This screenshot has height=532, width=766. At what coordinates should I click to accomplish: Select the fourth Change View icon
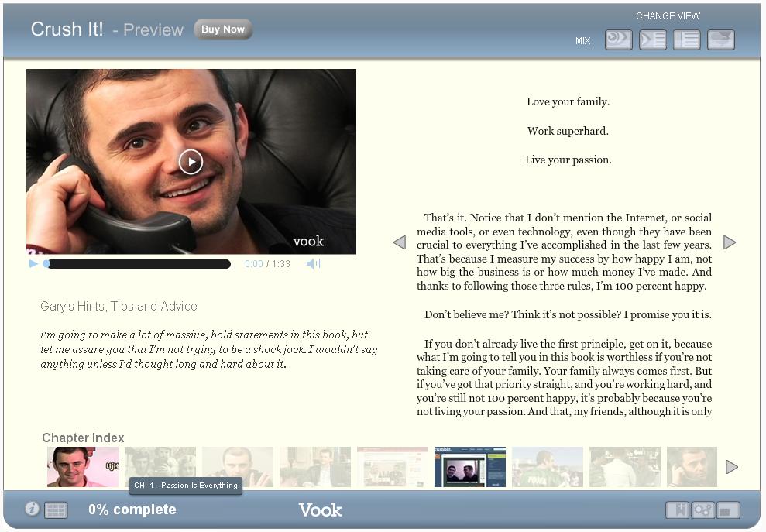[x=721, y=40]
